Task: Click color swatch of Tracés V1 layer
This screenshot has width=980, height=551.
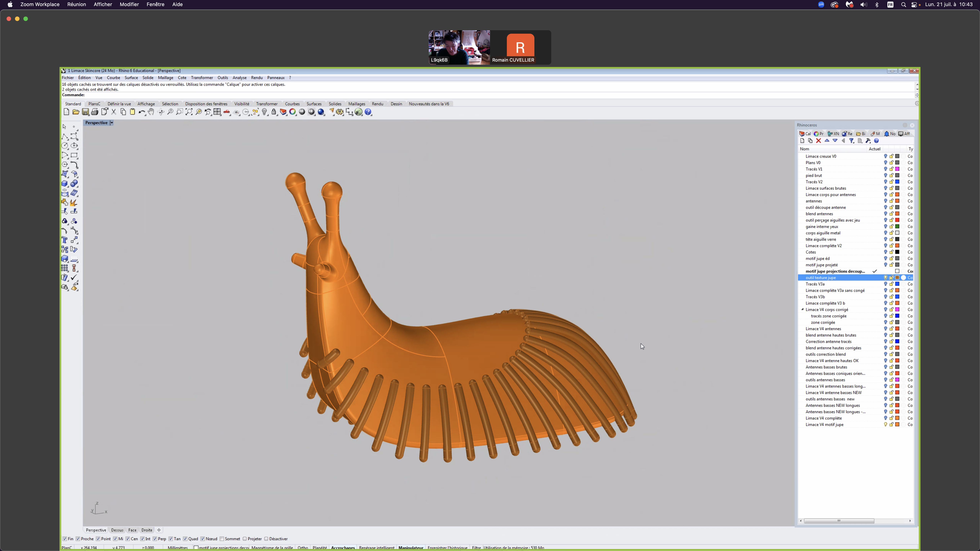Action: tap(897, 169)
